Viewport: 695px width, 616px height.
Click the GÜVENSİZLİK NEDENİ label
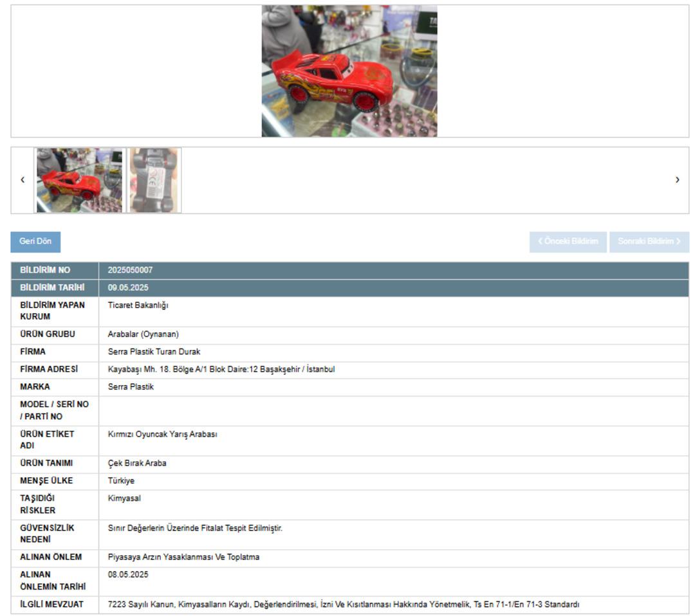click(47, 534)
